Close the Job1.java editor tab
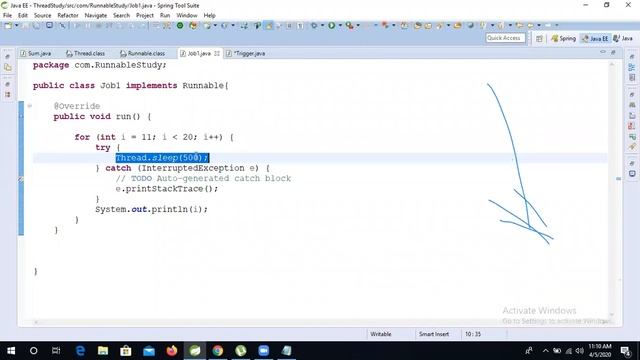This screenshot has width=640, height=360. pyautogui.click(x=217, y=53)
